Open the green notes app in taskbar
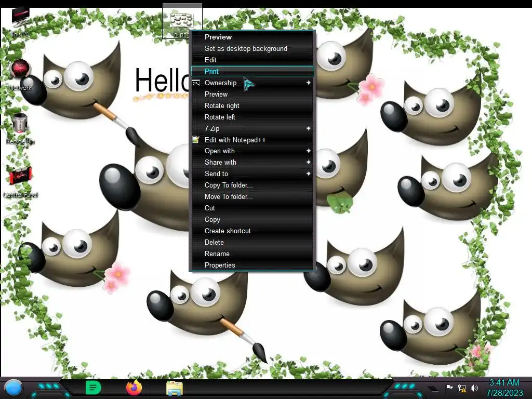Image resolution: width=532 pixels, height=399 pixels. (x=93, y=388)
